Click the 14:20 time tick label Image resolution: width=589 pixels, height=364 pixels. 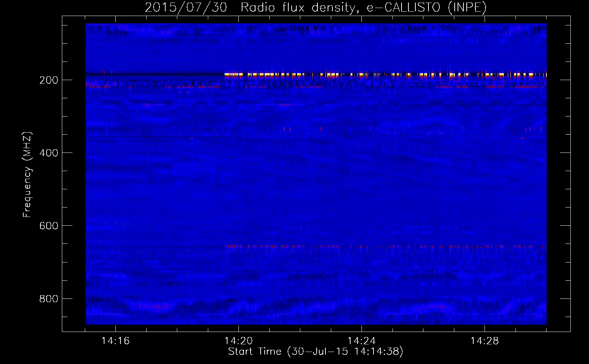(x=238, y=341)
